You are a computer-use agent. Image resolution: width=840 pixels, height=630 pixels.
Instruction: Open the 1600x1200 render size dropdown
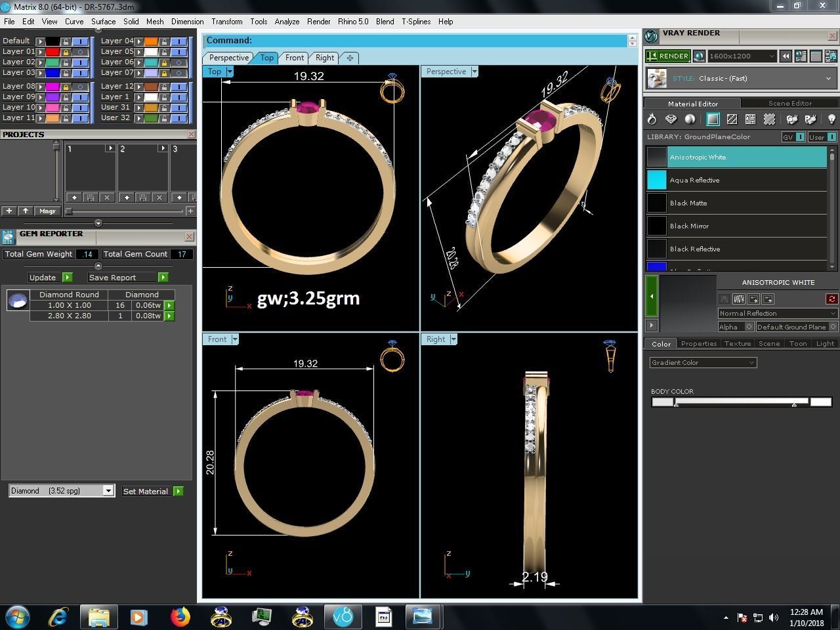click(742, 56)
